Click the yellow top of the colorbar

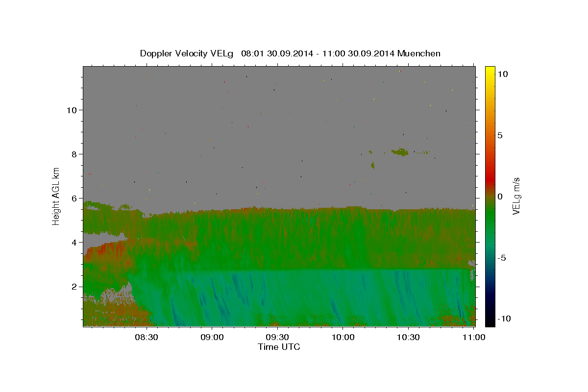tap(490, 71)
